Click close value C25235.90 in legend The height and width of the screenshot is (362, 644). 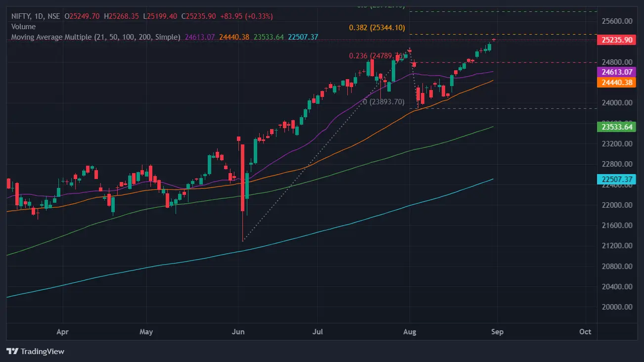click(198, 16)
